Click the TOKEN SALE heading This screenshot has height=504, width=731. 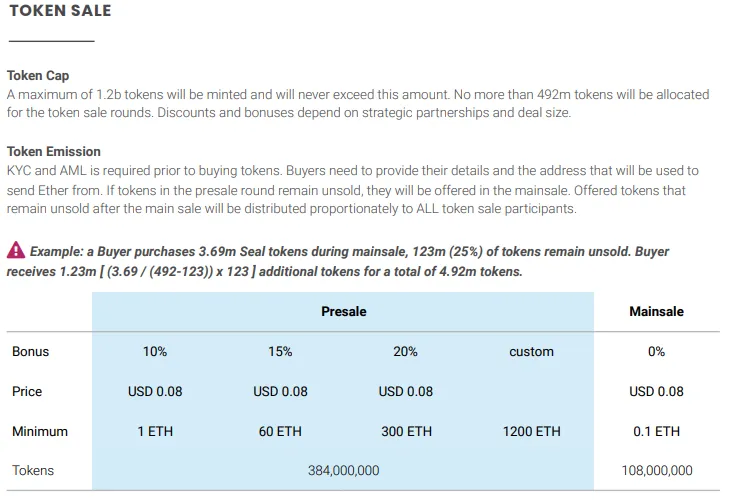coord(60,11)
